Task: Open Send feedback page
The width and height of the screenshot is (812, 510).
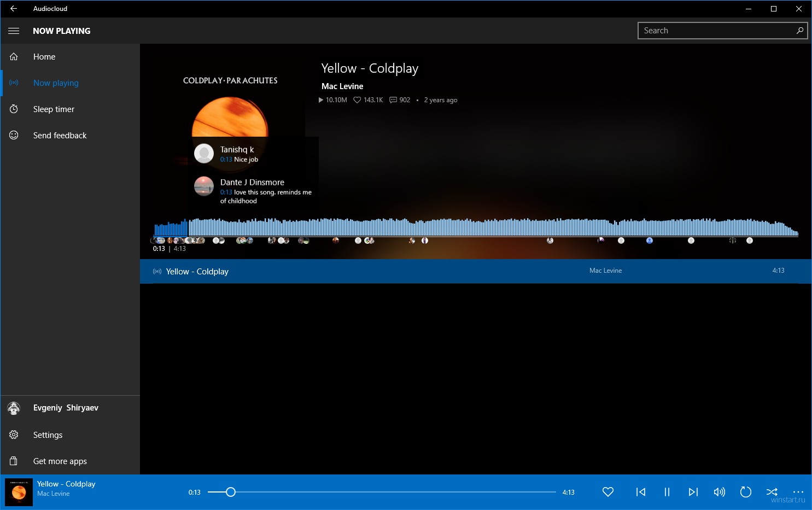Action: pyautogui.click(x=70, y=136)
